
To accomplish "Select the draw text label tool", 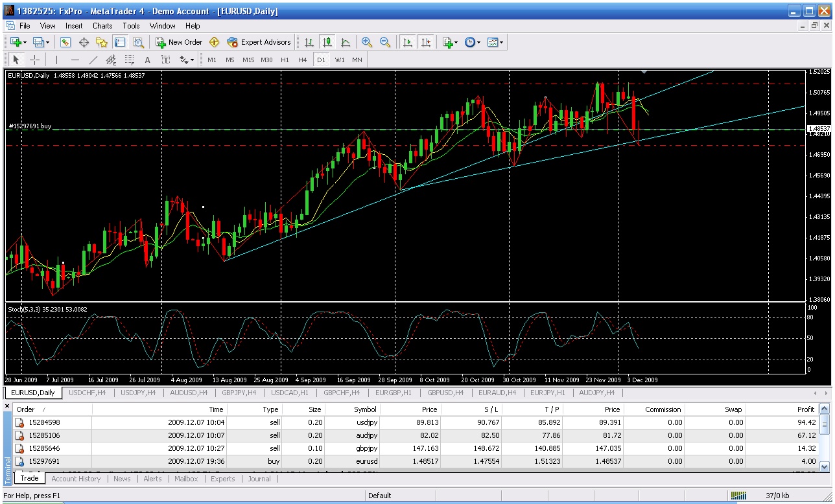I will [x=147, y=60].
